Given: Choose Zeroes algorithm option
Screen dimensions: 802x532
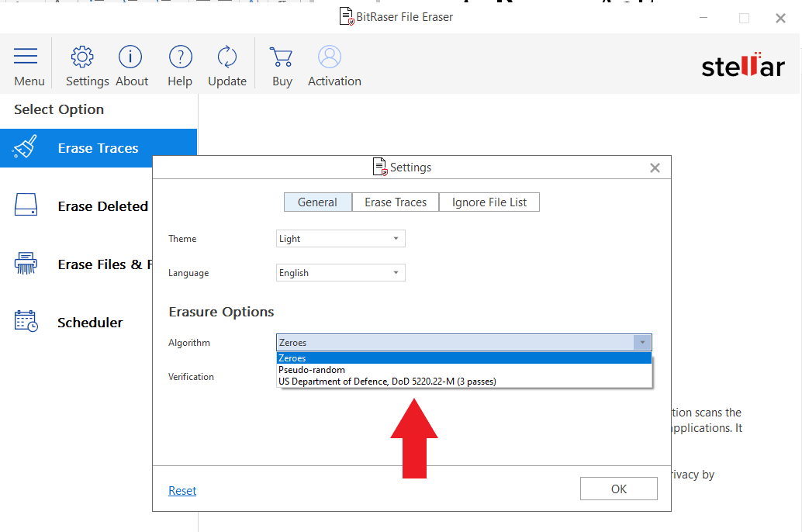Looking at the screenshot, I should (464, 358).
